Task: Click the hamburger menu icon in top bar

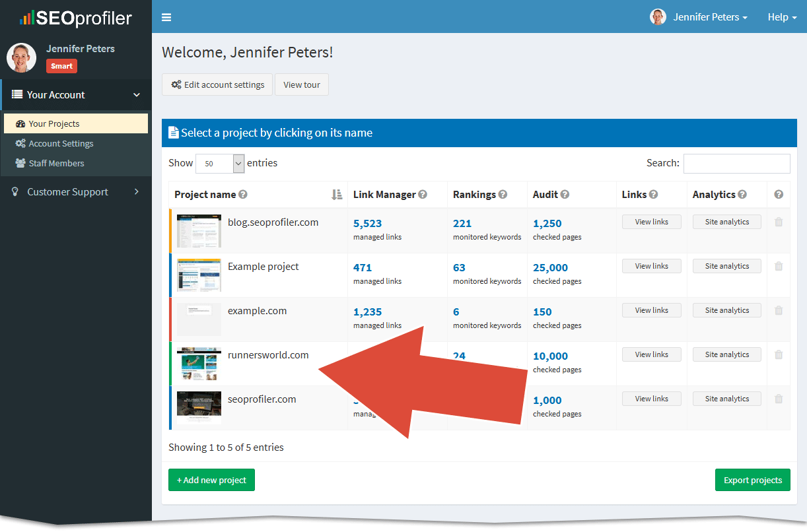Action: 166,17
